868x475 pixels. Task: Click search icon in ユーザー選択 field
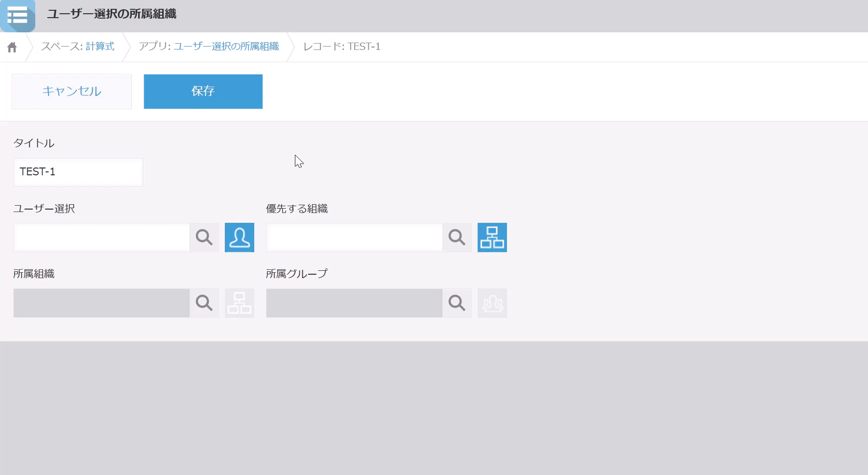pos(204,237)
